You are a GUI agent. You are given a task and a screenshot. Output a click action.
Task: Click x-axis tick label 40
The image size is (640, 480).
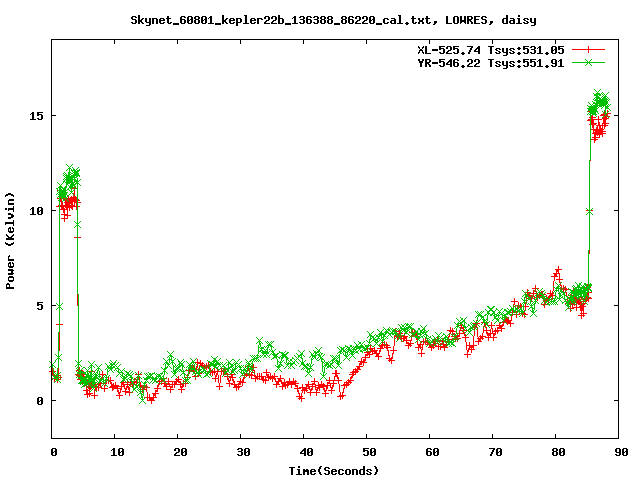click(306, 452)
